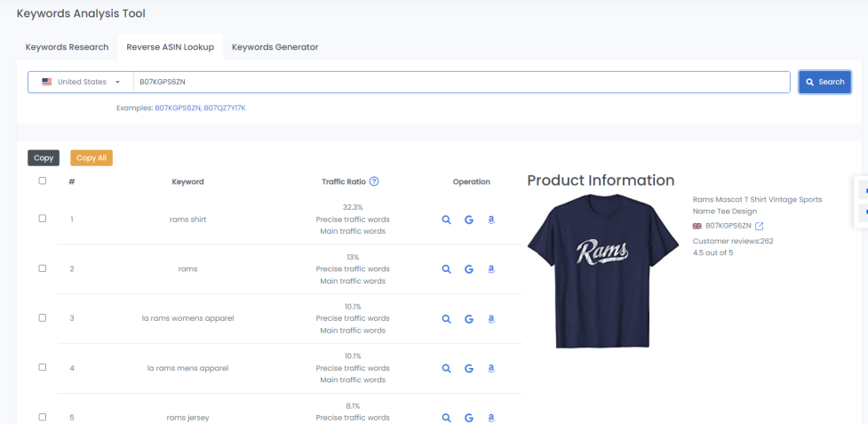Check the box for keyword rams row 2
Image resolution: width=868 pixels, height=424 pixels.
(x=43, y=268)
